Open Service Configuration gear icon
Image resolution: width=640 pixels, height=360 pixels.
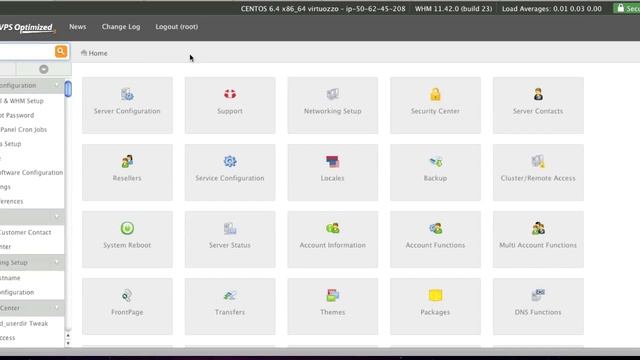click(x=230, y=161)
